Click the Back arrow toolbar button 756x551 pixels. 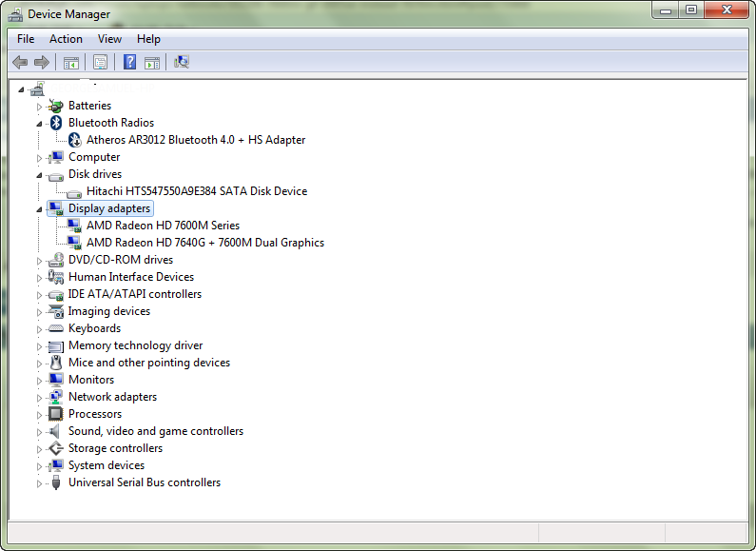click(20, 63)
